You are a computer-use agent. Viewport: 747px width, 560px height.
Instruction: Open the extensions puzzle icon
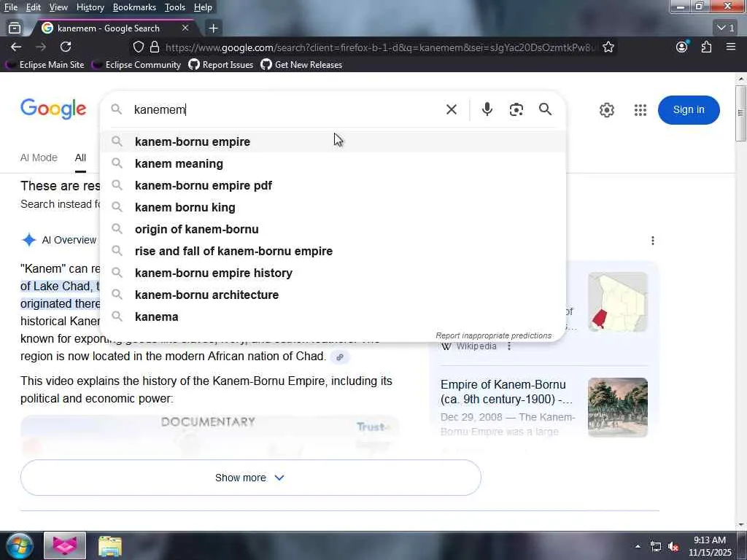706,47
